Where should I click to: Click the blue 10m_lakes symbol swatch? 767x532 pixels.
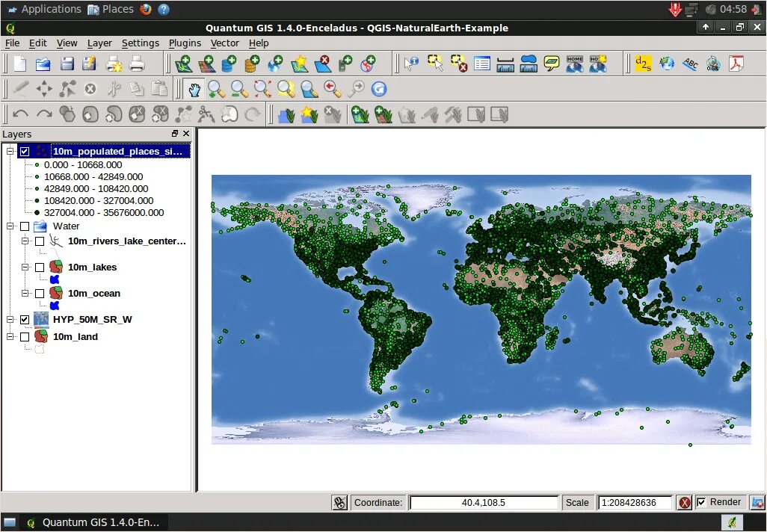pyautogui.click(x=54, y=279)
